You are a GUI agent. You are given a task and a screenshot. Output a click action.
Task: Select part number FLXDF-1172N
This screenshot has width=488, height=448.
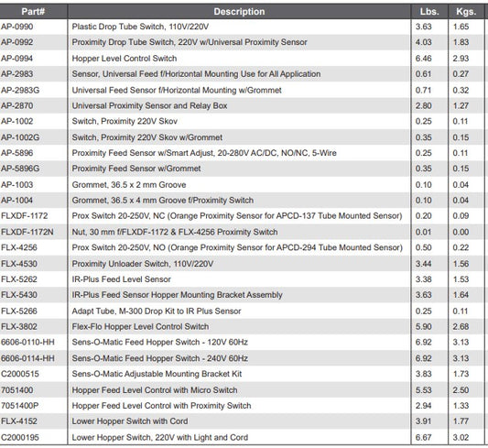(x=27, y=232)
